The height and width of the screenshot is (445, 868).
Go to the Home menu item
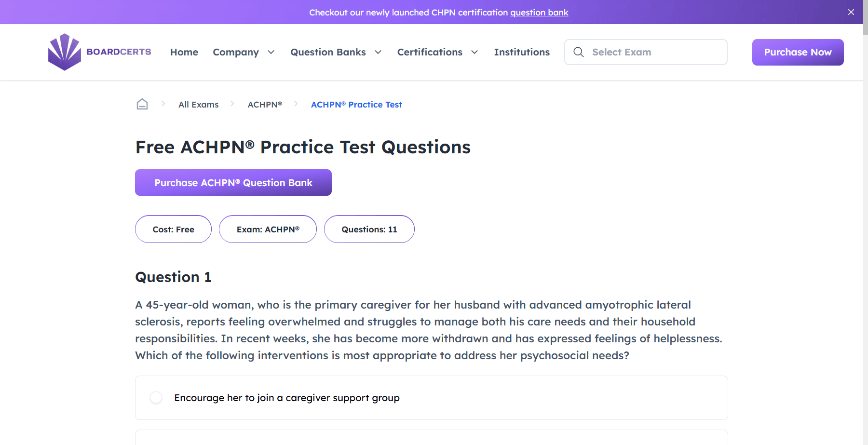tap(184, 52)
